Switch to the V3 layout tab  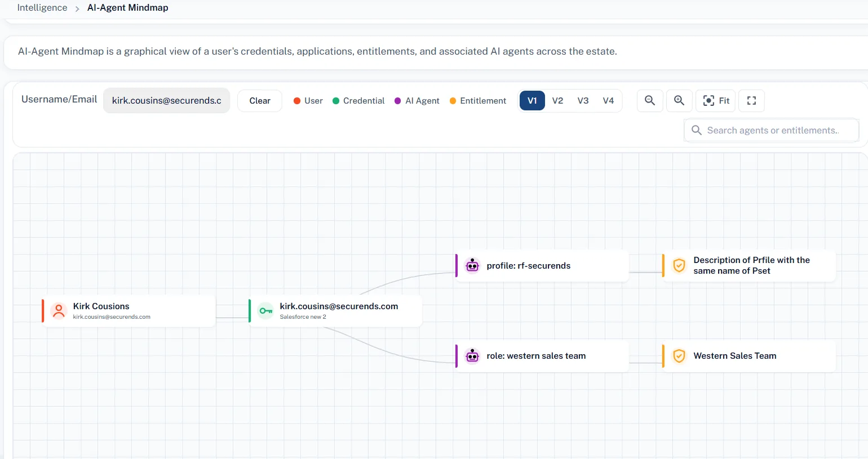pos(583,101)
